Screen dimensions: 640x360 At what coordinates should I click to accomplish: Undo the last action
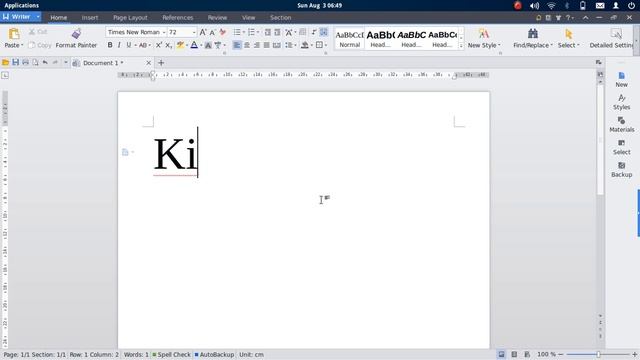tap(45, 62)
